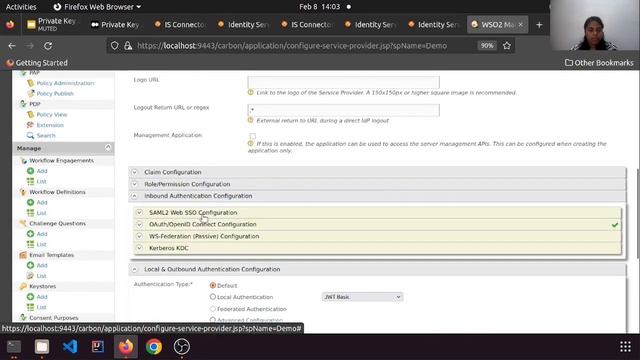Open Firefox Web Browser app menu

[x=97, y=7]
